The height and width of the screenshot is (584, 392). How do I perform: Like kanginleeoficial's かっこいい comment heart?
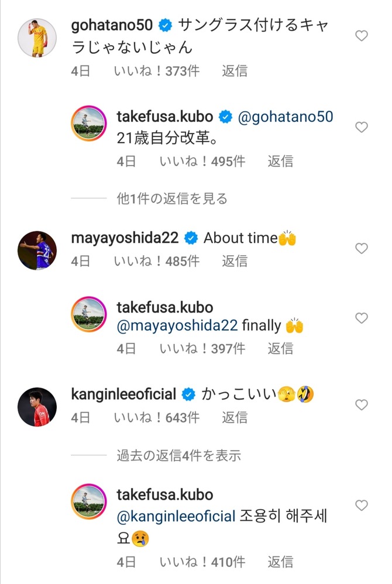click(362, 405)
